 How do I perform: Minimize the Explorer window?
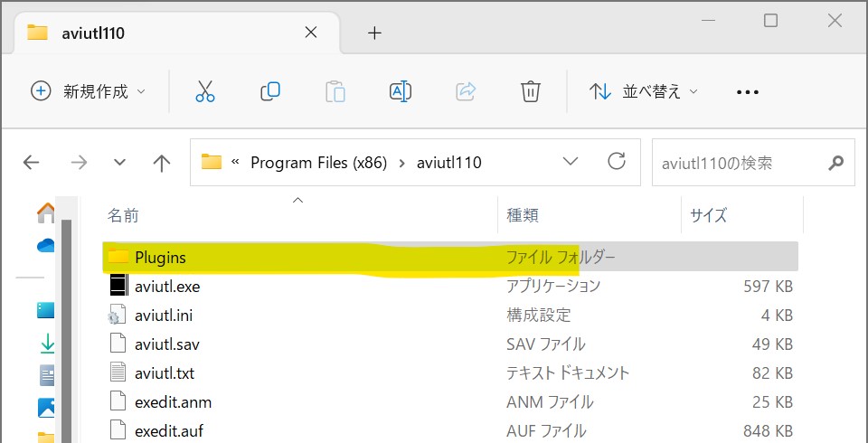[707, 21]
